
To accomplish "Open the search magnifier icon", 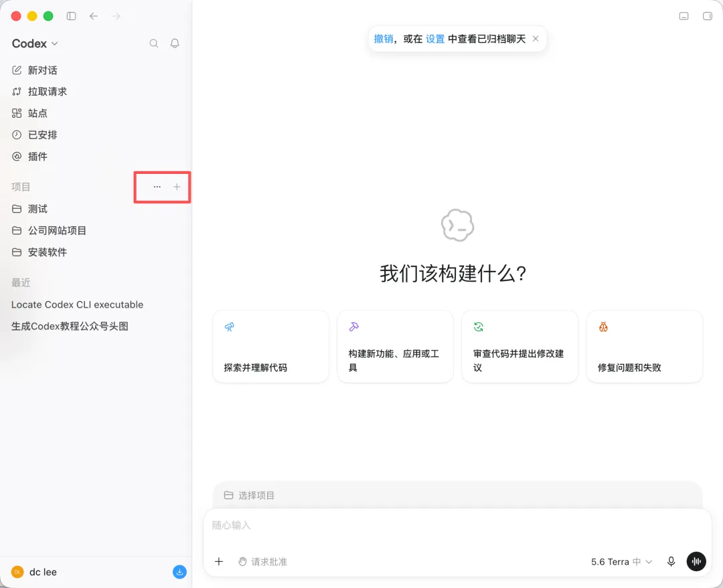I will [x=154, y=43].
